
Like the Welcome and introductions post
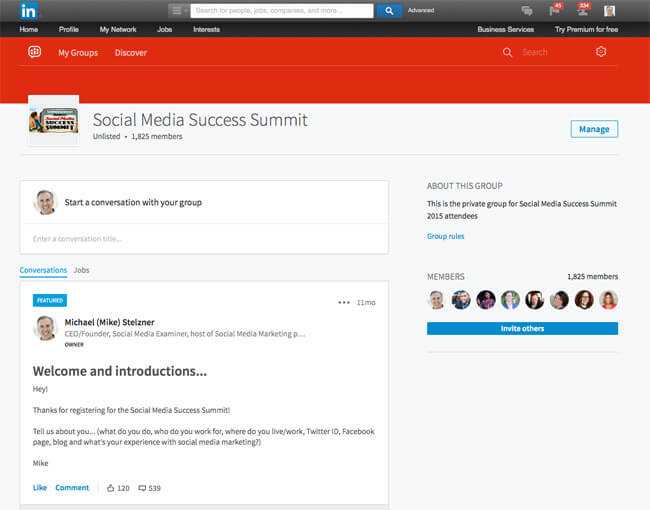click(40, 488)
